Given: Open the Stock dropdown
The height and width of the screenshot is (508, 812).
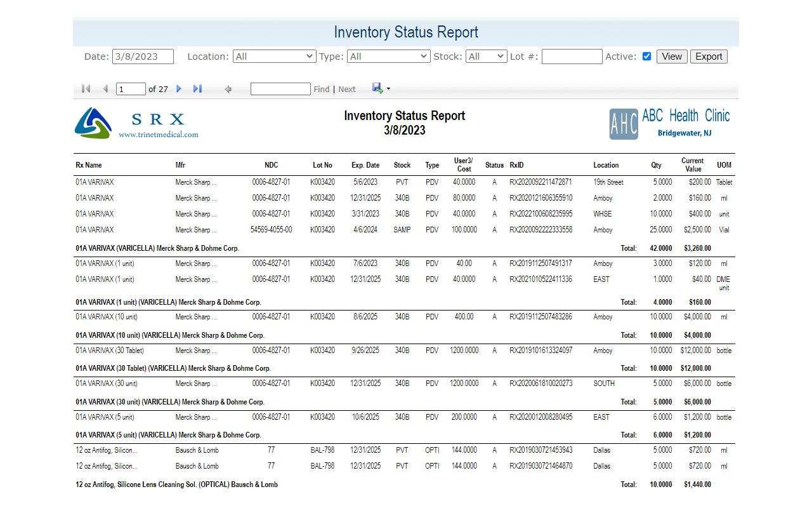Looking at the screenshot, I should coord(486,57).
